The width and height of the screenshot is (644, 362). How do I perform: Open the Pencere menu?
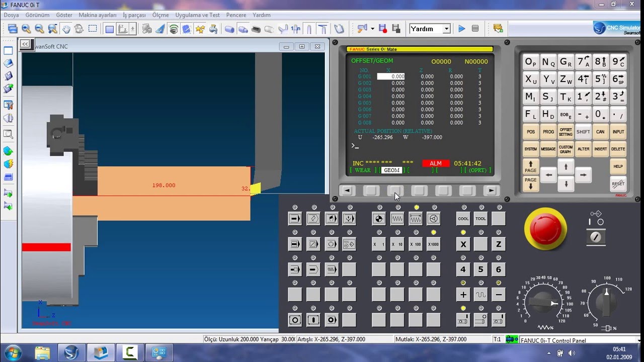tap(236, 15)
